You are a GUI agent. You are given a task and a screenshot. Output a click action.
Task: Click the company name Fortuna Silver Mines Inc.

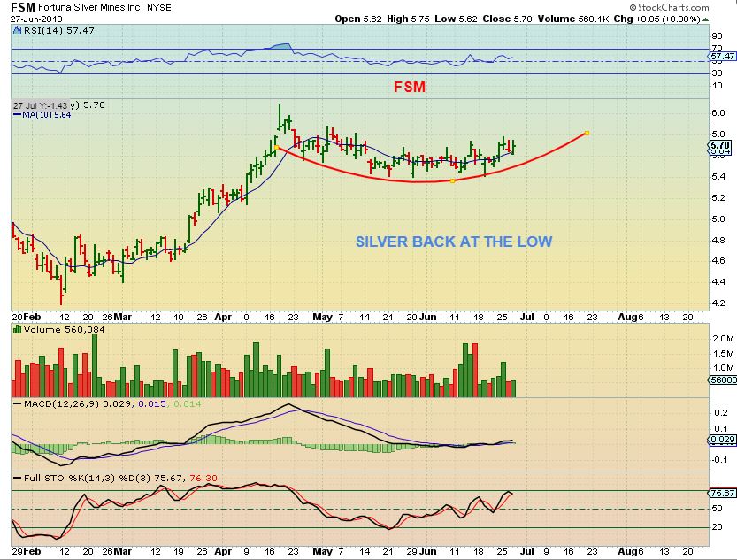click(91, 7)
